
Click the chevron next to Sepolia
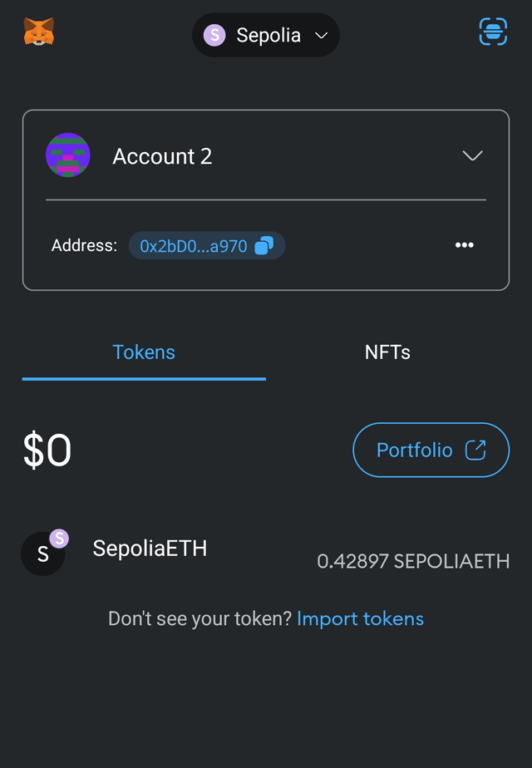click(322, 35)
